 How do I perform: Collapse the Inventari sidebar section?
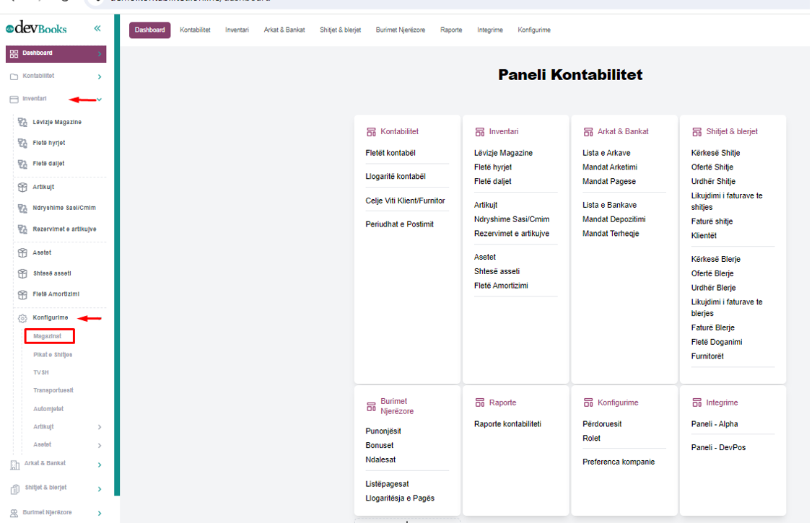coord(100,100)
